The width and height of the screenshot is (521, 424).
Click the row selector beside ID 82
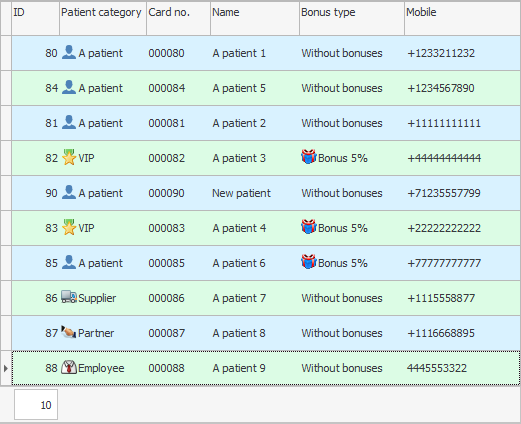tap(6, 158)
